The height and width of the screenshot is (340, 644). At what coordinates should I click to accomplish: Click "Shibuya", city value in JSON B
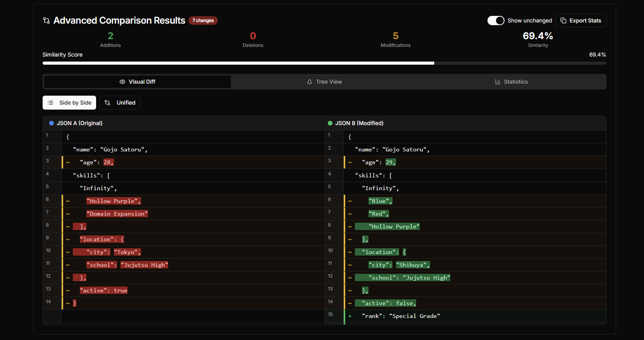pyautogui.click(x=413, y=265)
